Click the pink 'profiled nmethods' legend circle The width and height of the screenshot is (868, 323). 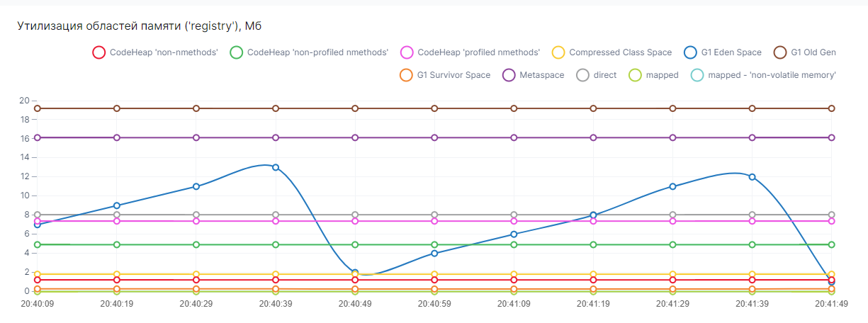pos(407,52)
